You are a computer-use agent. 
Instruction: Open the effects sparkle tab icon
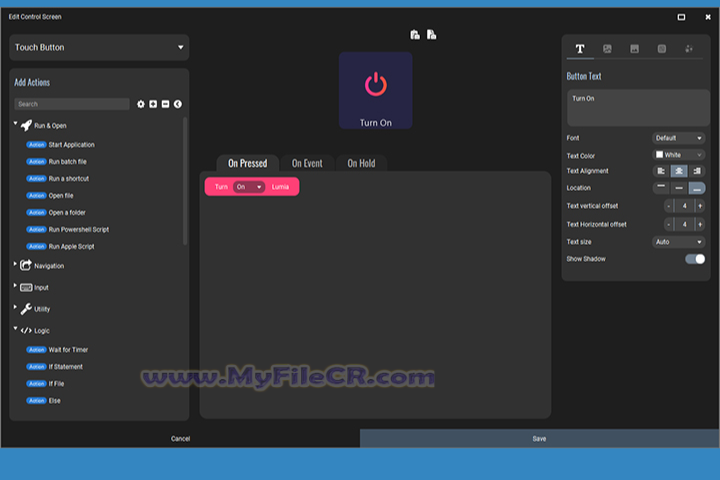pyautogui.click(x=689, y=49)
